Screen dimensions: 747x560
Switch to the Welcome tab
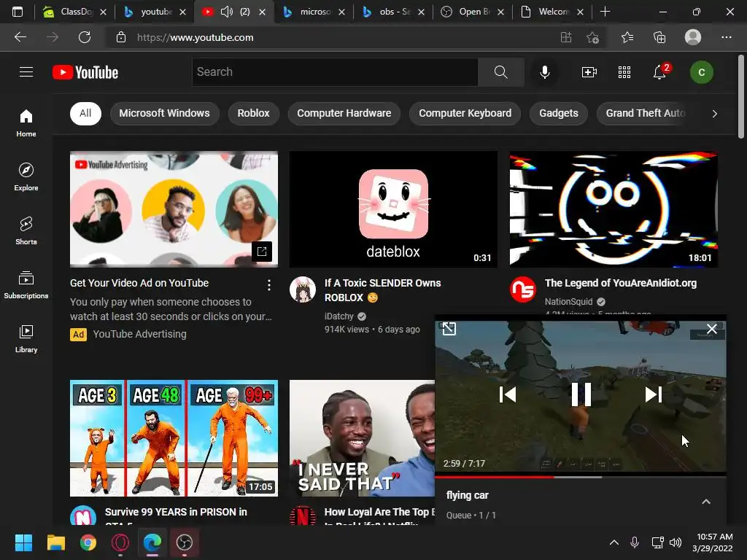click(x=551, y=12)
